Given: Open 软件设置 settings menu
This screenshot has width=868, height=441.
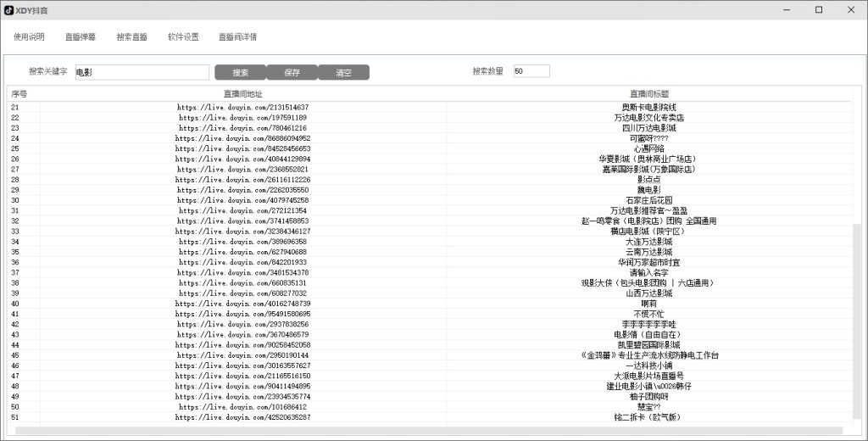Looking at the screenshot, I should coord(183,37).
